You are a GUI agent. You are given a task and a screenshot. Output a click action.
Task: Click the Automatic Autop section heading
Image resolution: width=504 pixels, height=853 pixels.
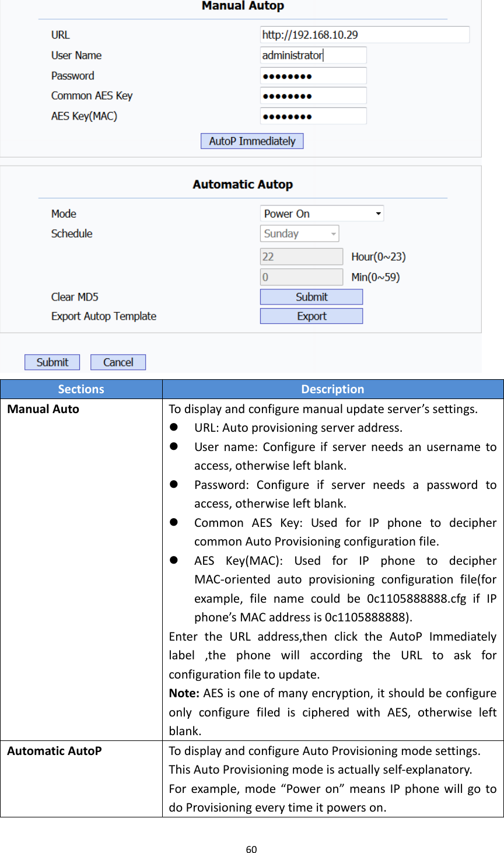tap(242, 184)
